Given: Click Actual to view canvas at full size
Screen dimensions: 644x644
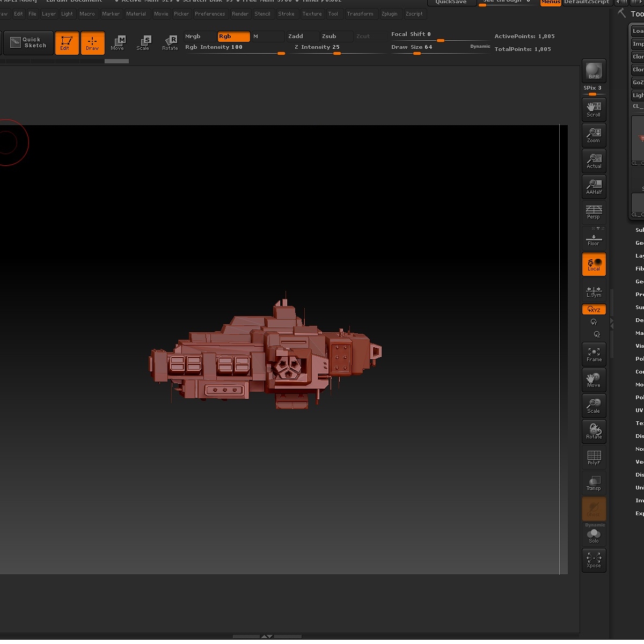Looking at the screenshot, I should (x=594, y=161).
